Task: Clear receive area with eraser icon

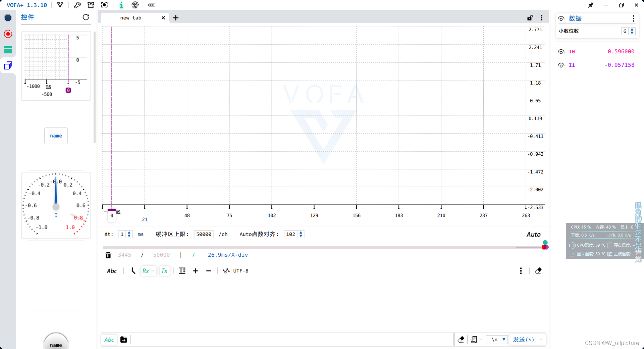Action: (x=538, y=271)
